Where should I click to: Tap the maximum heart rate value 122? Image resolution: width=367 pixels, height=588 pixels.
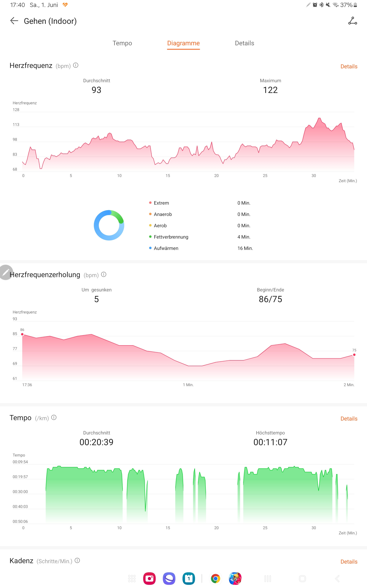pyautogui.click(x=270, y=90)
